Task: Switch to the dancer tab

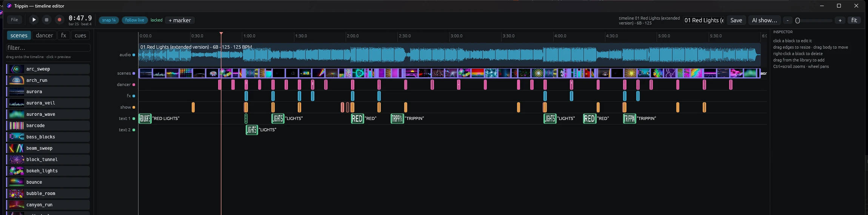Action: coord(45,35)
